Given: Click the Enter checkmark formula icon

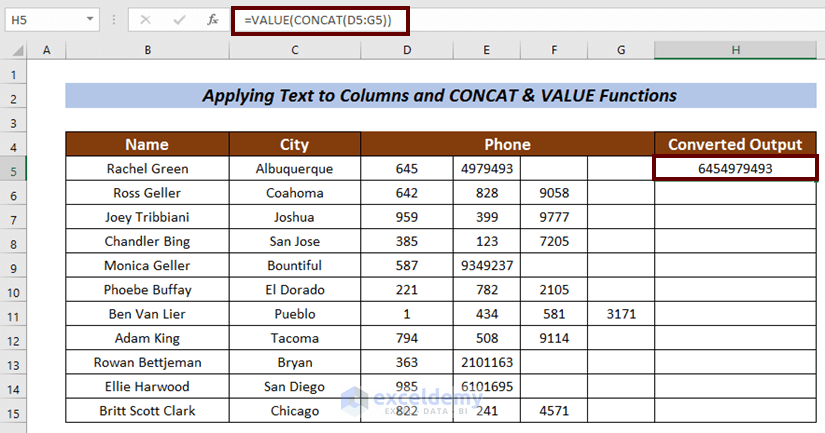Looking at the screenshot, I should (179, 19).
